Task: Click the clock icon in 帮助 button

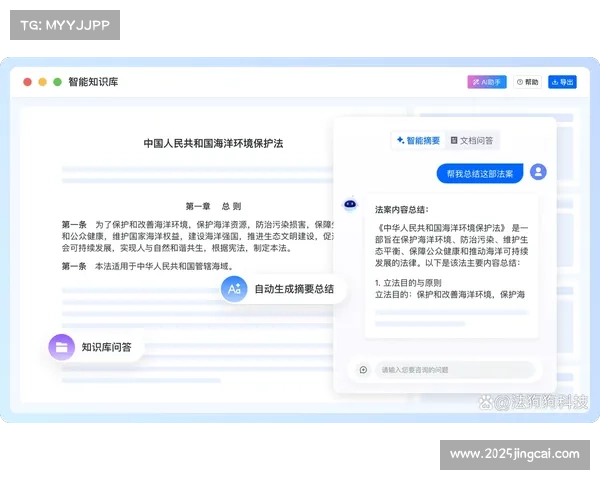Action: [520, 82]
